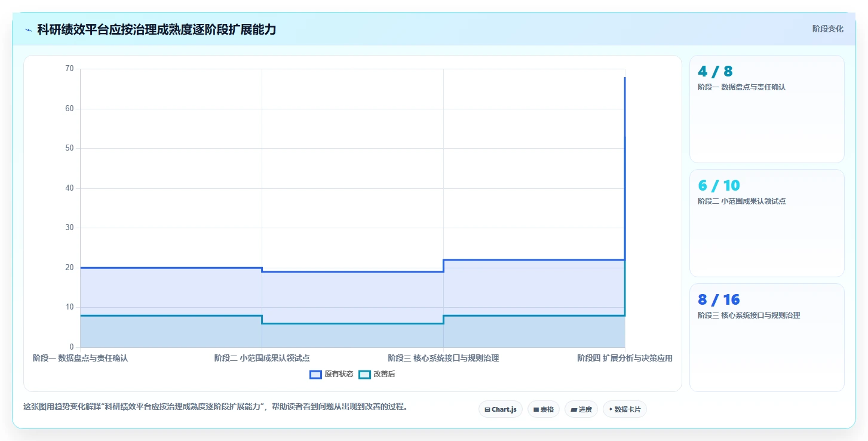This screenshot has width=868, height=441.
Task: Click x-axis label 阶段一 数据盘点与责任确认
Action: 80,359
